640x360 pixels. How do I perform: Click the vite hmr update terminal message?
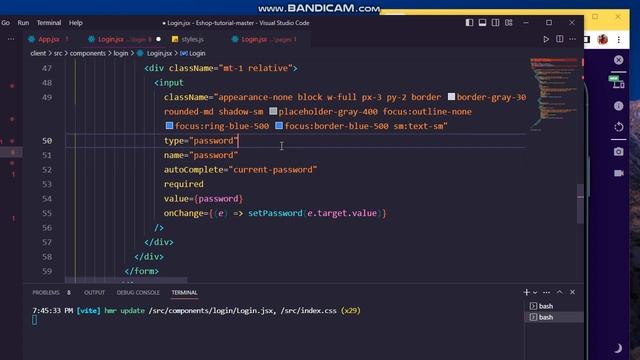pos(196,311)
